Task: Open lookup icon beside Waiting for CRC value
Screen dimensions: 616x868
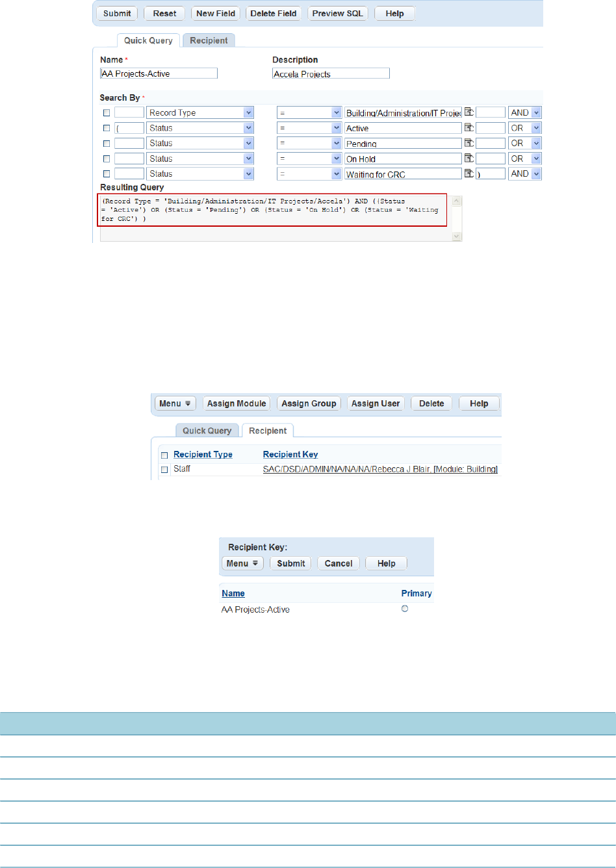Action: click(468, 173)
